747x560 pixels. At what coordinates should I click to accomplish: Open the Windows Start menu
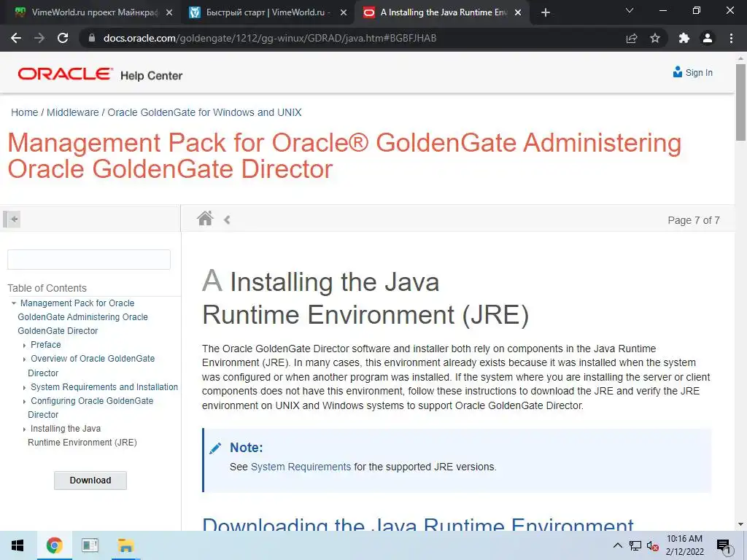[x=18, y=545]
